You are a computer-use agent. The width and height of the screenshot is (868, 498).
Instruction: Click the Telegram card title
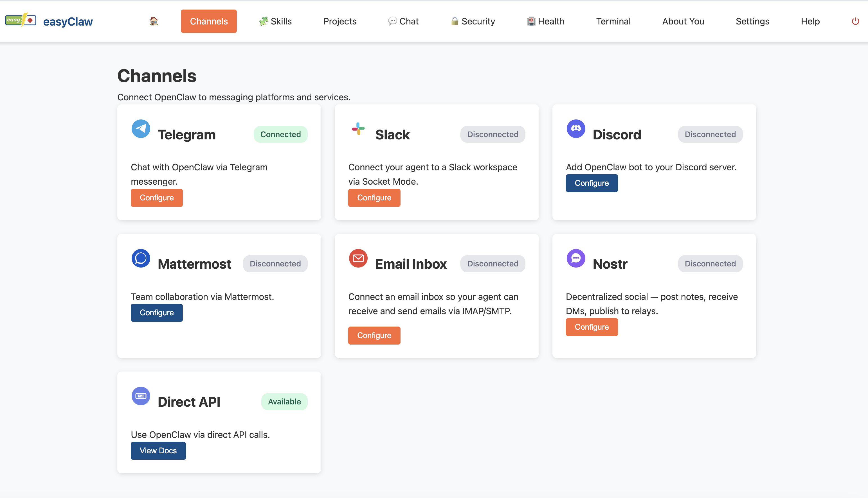(x=186, y=135)
